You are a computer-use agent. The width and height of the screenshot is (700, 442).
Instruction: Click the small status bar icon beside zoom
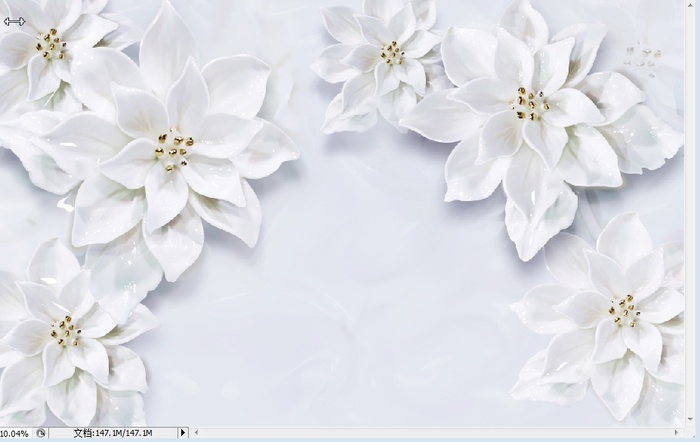(x=41, y=433)
